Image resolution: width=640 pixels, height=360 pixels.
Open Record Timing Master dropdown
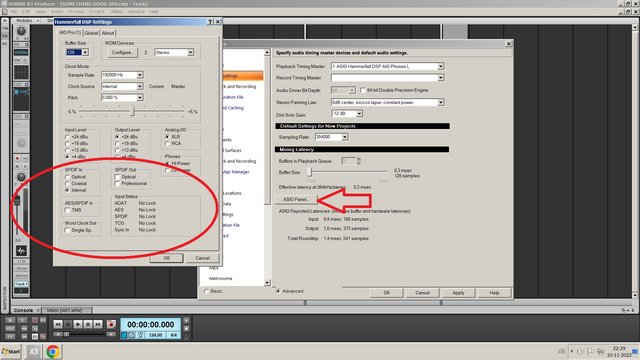tap(440, 78)
